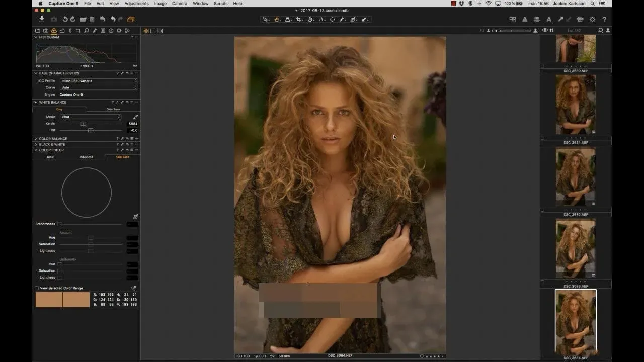Open the Adjustments menu
Viewport: 644px width, 362px height.
136,3
